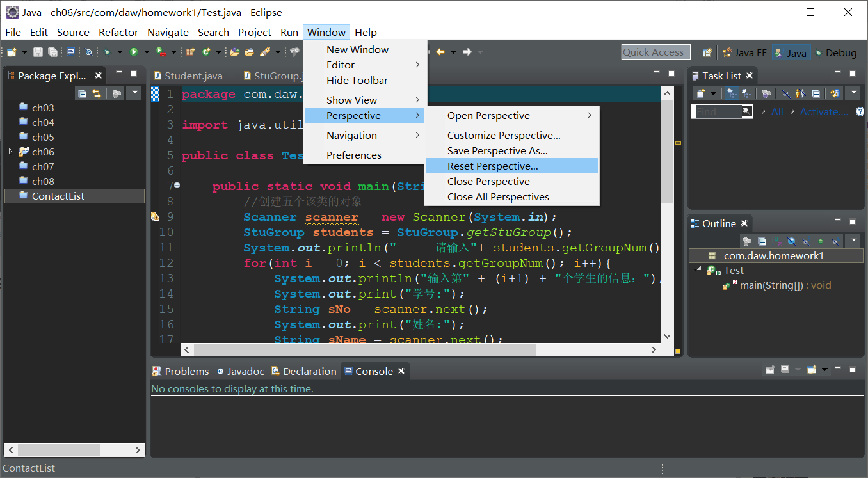Click Focus on Active Task icon in Outline
The width and height of the screenshot is (868, 478).
pyautogui.click(x=747, y=241)
